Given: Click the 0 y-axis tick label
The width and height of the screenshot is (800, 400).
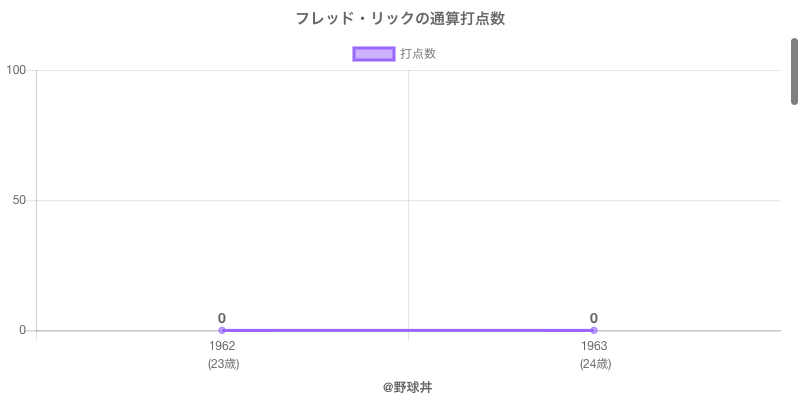Looking at the screenshot, I should point(23,330).
